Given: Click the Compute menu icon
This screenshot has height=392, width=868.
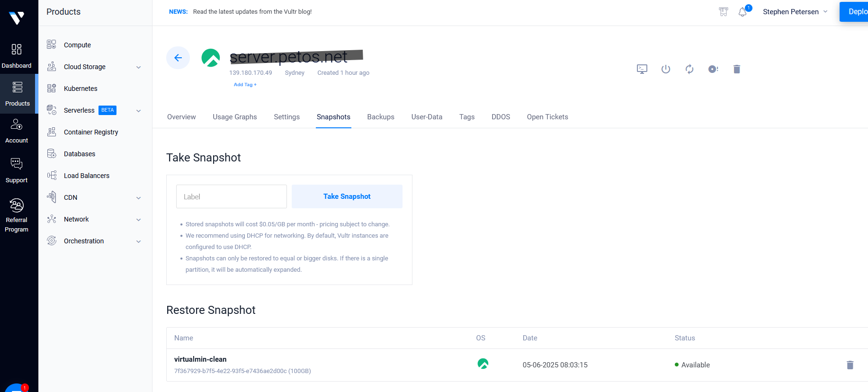Looking at the screenshot, I should point(52,45).
